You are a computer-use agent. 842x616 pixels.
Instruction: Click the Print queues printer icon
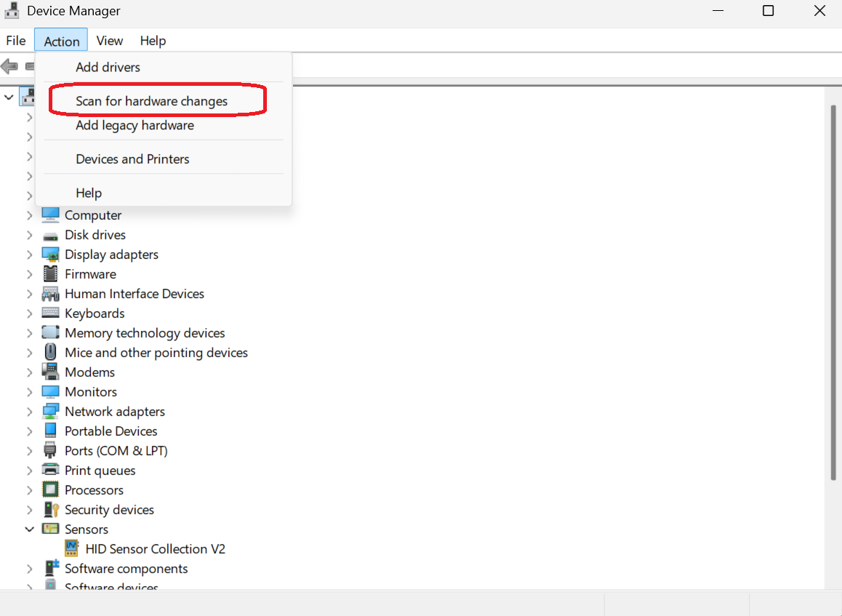click(50, 471)
